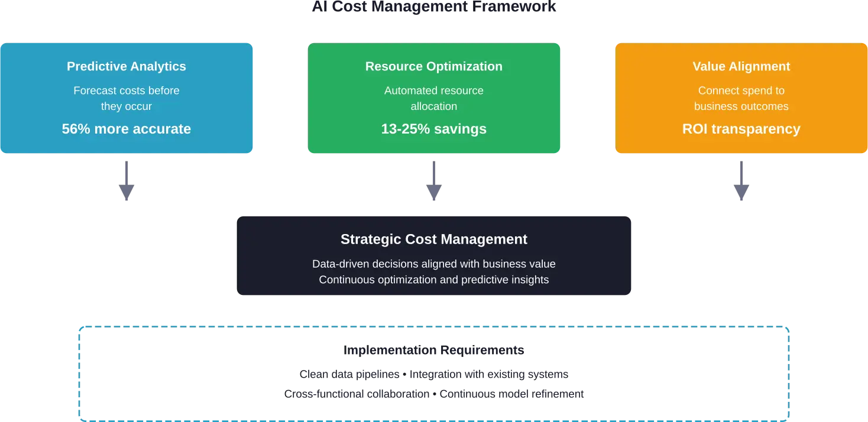Select the Value Alignment heading

741,67
